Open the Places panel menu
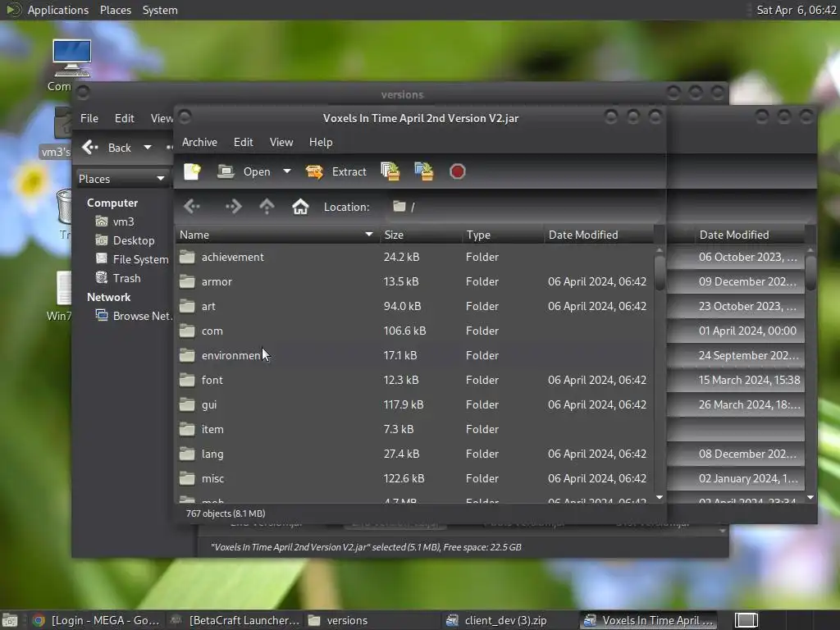The image size is (840, 630). pos(115,10)
